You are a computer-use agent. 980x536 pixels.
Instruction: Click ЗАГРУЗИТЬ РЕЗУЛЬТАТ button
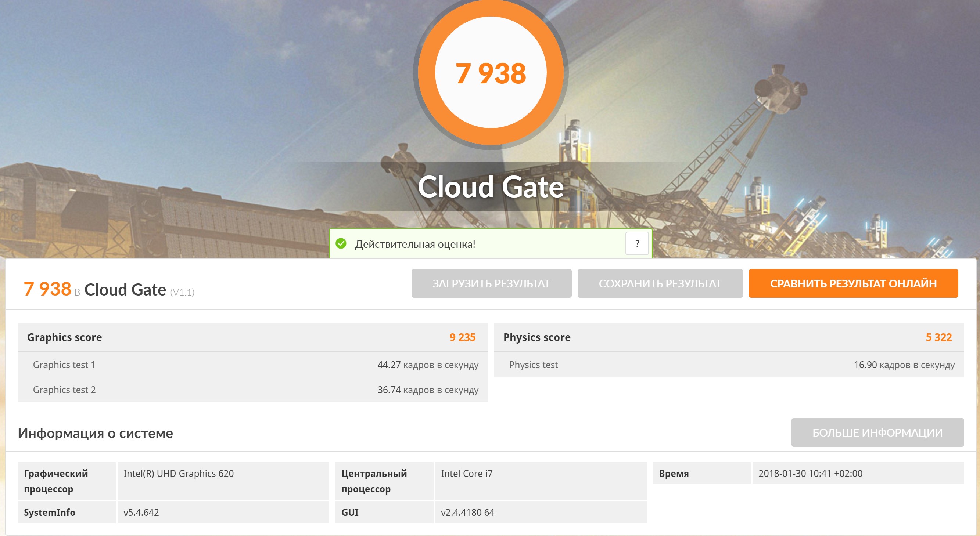[491, 283]
